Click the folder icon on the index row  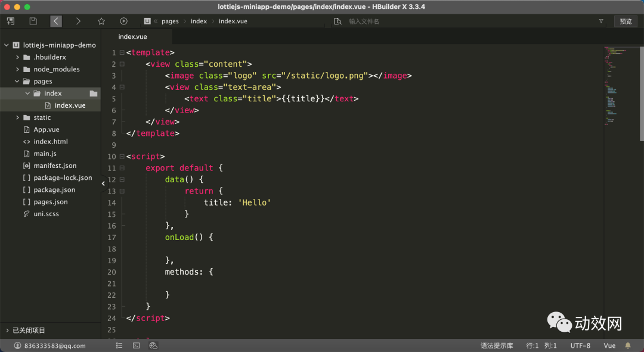tap(94, 94)
